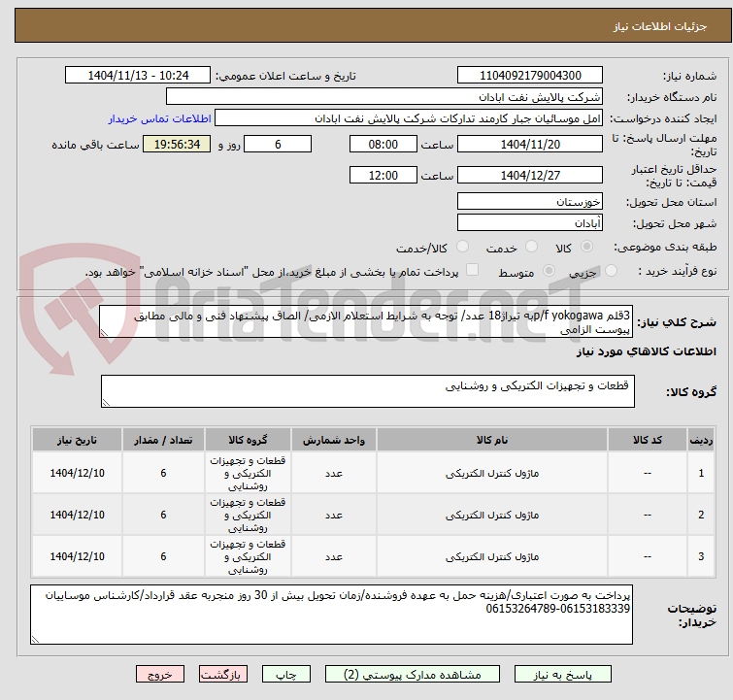Click the need date in row 1 '1404/12/10'
The image size is (733, 700).
coord(77,473)
